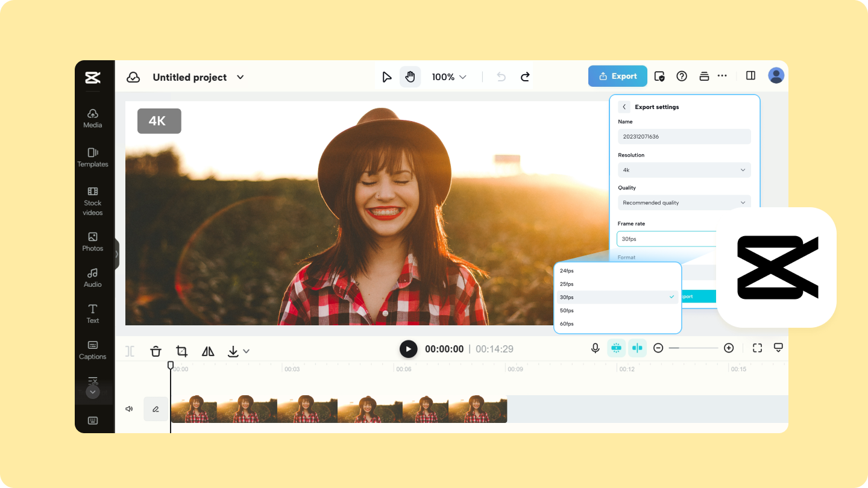Open the 100% zoom level dropdown
The height and width of the screenshot is (488, 868).
[449, 77]
